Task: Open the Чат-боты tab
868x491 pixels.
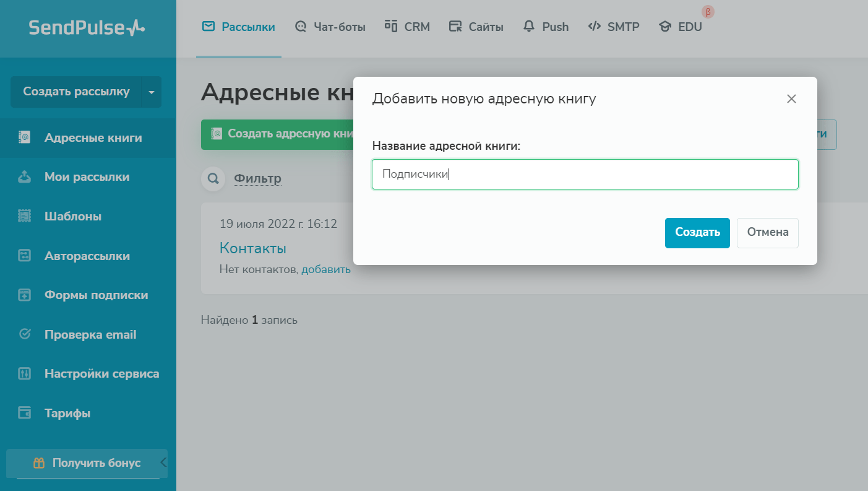Action: [x=330, y=27]
